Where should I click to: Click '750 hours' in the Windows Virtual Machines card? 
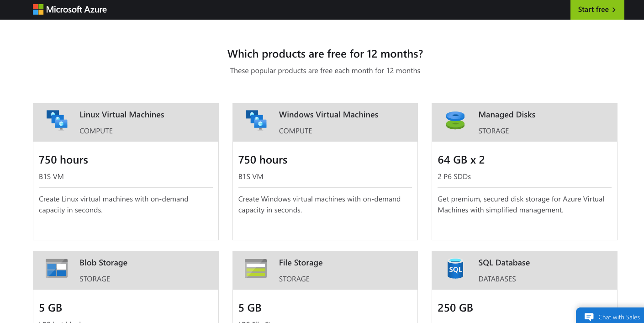[x=263, y=160]
